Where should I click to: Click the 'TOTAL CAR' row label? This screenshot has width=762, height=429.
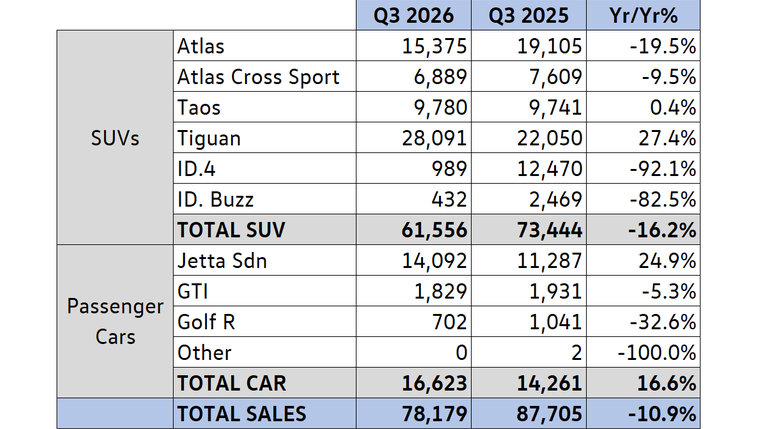point(265,383)
